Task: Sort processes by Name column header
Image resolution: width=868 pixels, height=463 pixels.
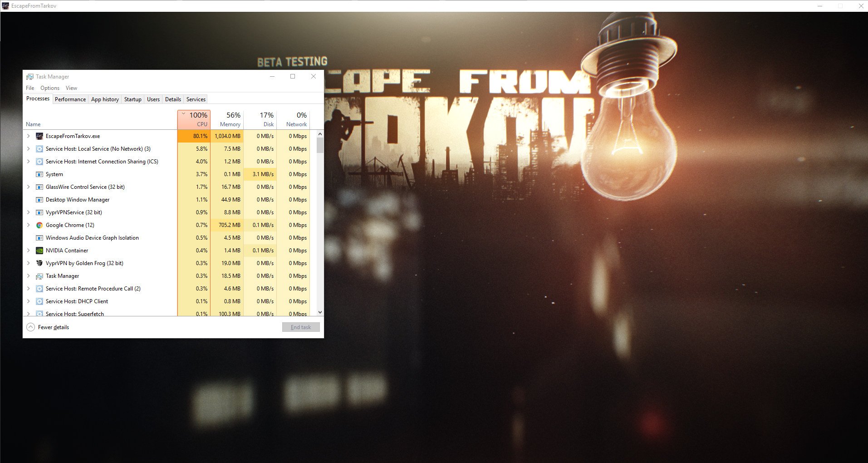Action: (100, 119)
